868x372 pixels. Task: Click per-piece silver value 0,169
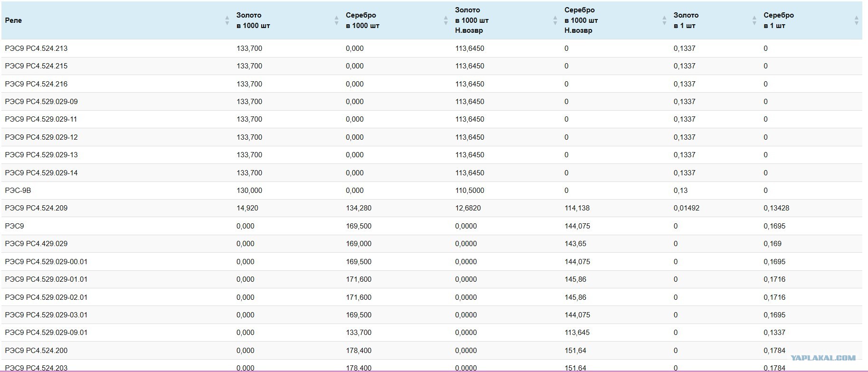click(x=773, y=244)
